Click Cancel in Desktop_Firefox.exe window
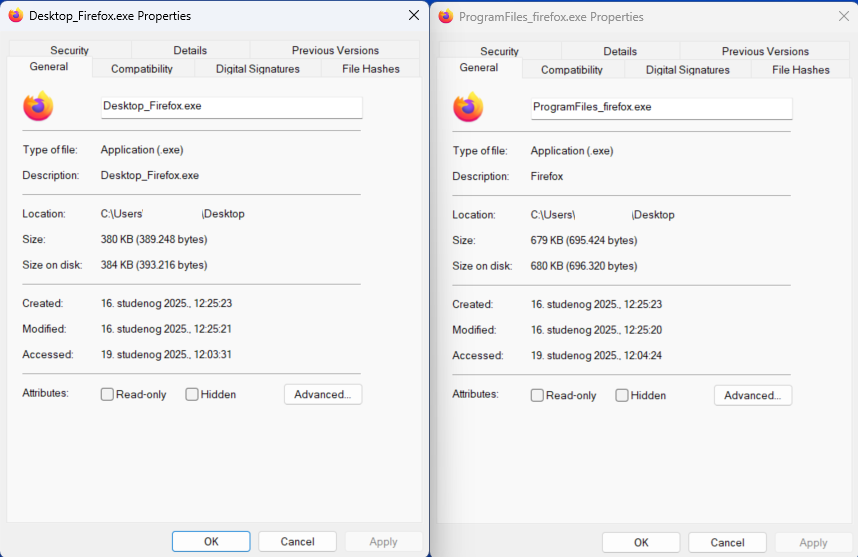The image size is (858, 557). click(x=297, y=542)
